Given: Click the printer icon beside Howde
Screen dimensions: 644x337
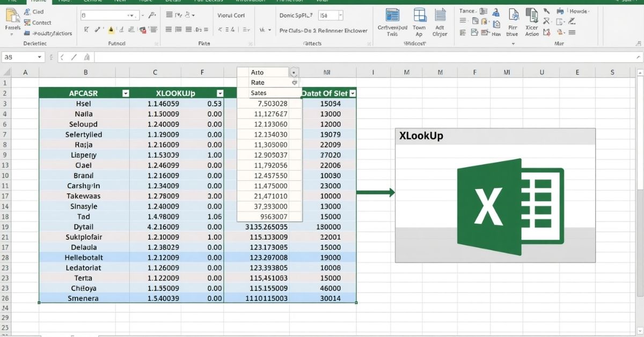Looking at the screenshot, I should 560,11.
